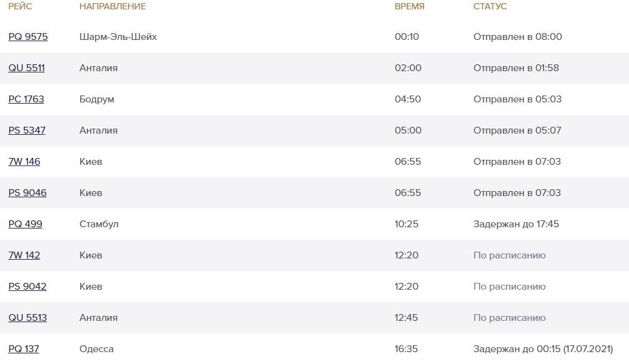Open flight QU 5511 details
The image size is (629, 364).
[x=26, y=68]
